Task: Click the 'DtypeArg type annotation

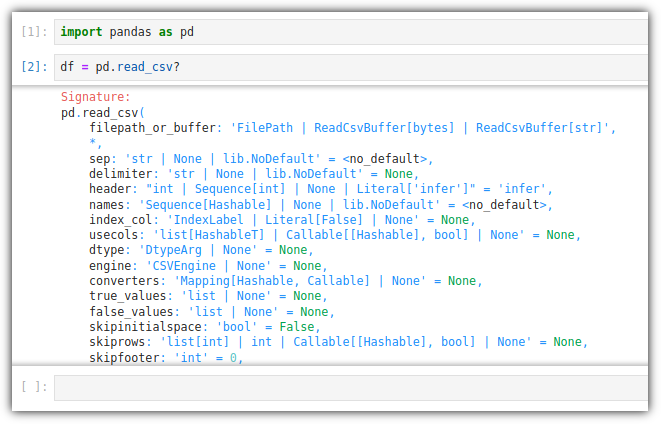Action: pyautogui.click(x=170, y=250)
